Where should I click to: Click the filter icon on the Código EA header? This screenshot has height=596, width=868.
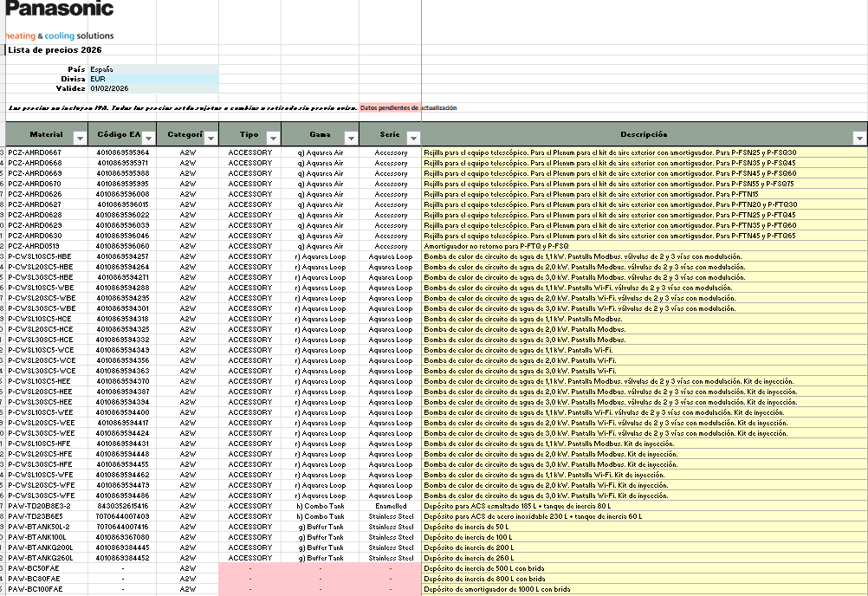click(x=149, y=136)
